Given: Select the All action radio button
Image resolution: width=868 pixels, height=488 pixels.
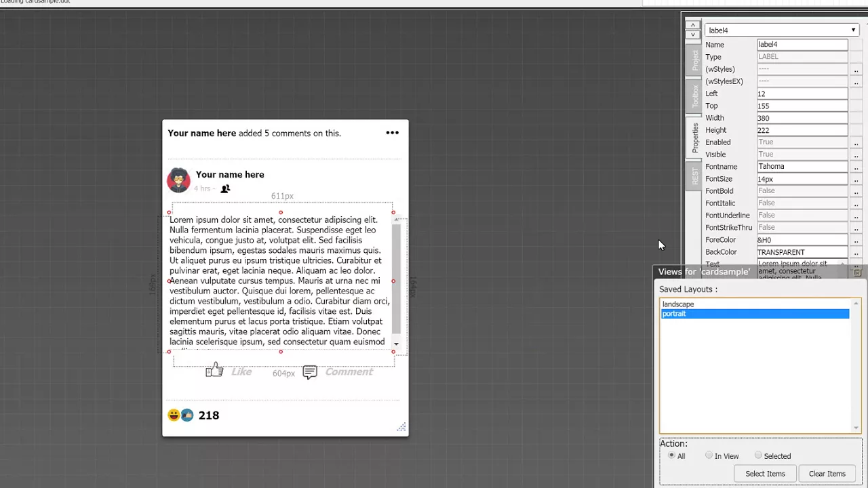Looking at the screenshot, I should tap(671, 455).
